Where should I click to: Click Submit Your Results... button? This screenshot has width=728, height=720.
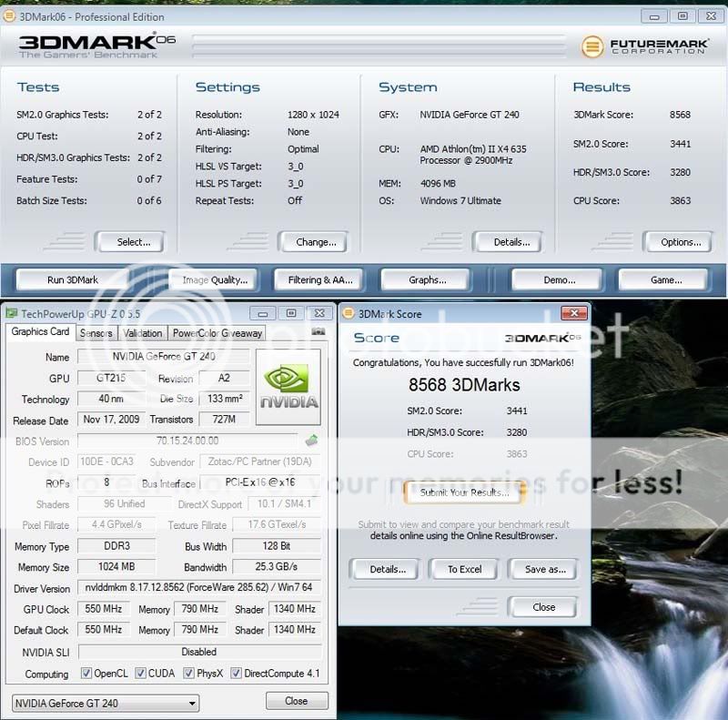click(x=465, y=492)
